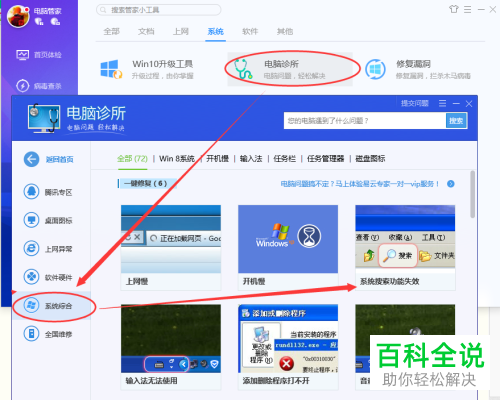Switch to the 上网 tab
This screenshot has height=400, width=500.
click(x=181, y=31)
